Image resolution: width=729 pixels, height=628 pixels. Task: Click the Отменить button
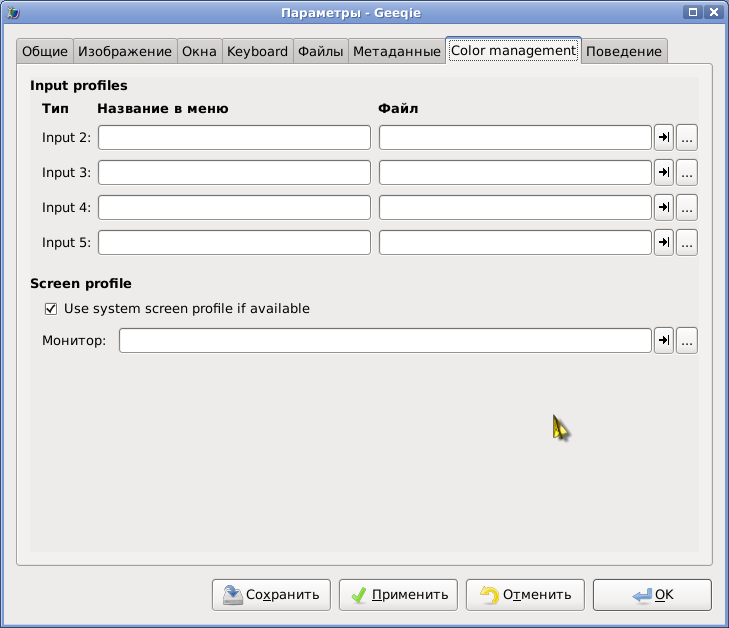point(525,595)
